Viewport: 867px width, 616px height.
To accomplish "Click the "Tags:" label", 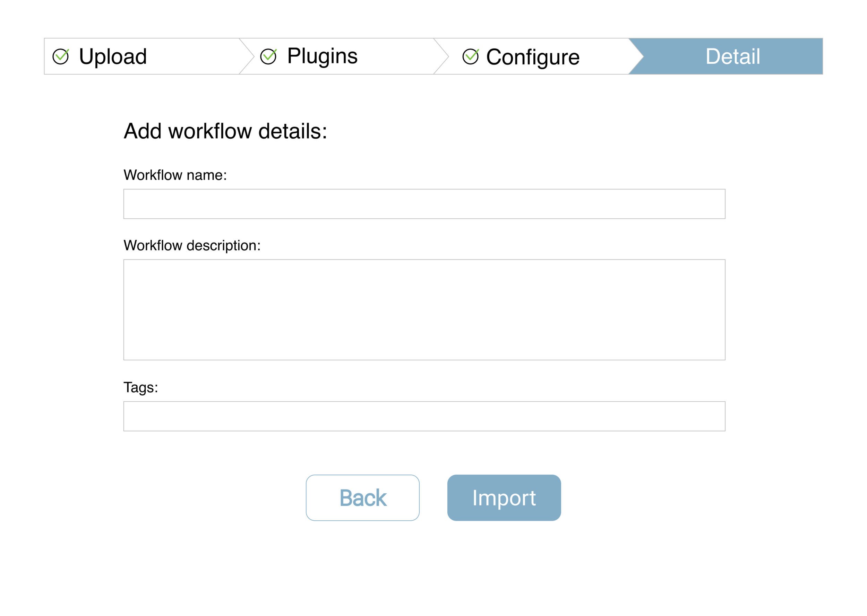I will click(x=140, y=388).
